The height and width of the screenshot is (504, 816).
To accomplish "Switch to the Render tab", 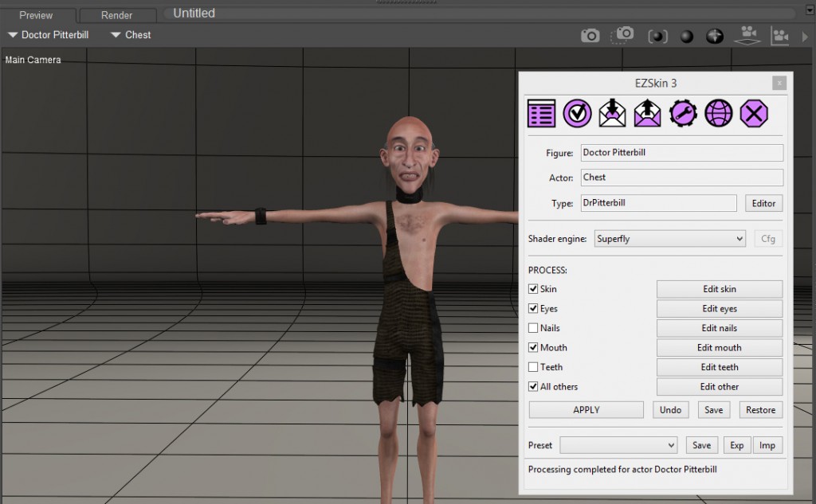I will click(116, 15).
